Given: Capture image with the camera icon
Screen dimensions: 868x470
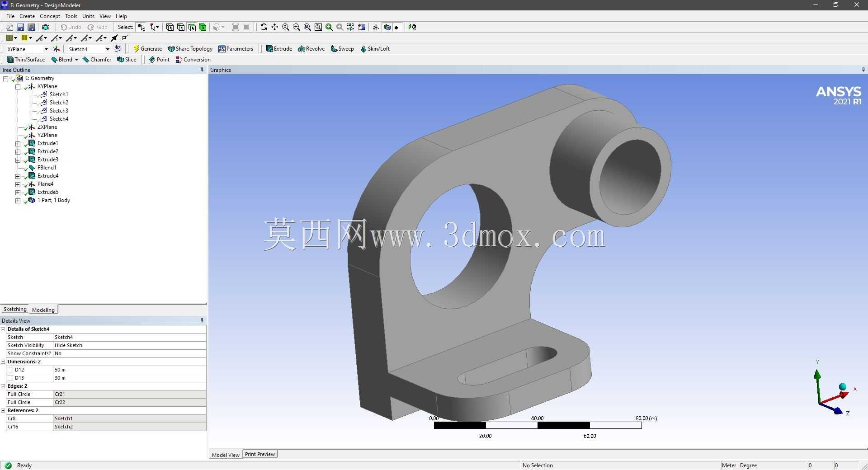Looking at the screenshot, I should (x=46, y=27).
